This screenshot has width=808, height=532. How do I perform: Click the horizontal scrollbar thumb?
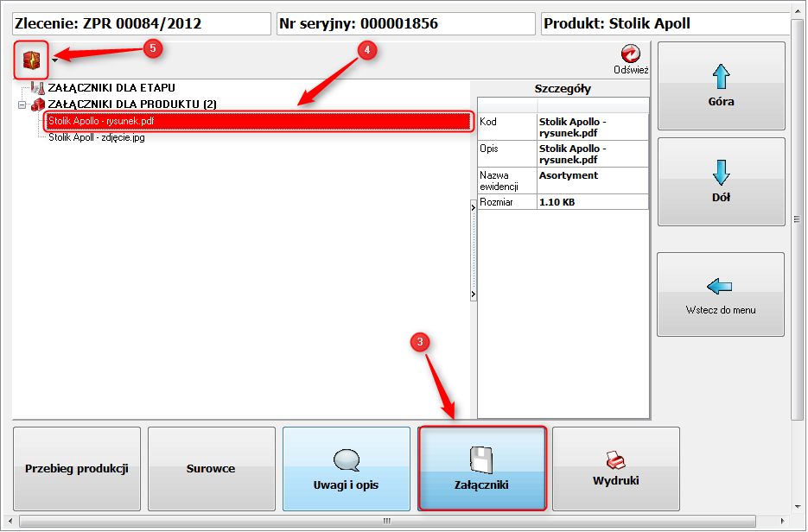click(387, 521)
